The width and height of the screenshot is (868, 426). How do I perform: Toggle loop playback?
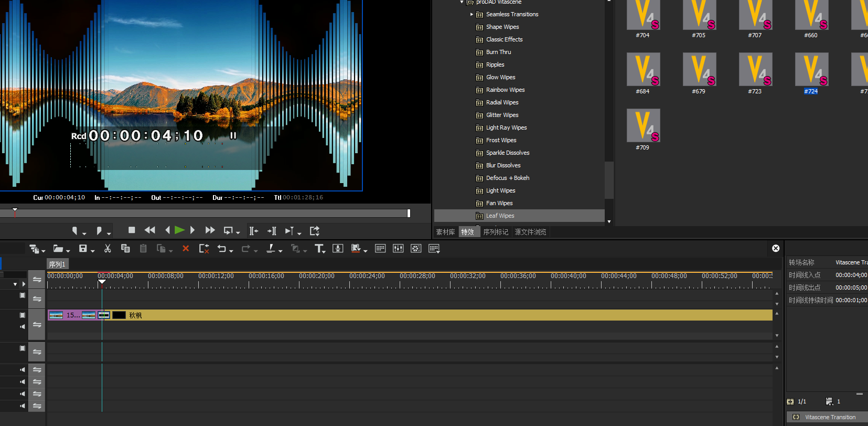tap(228, 230)
